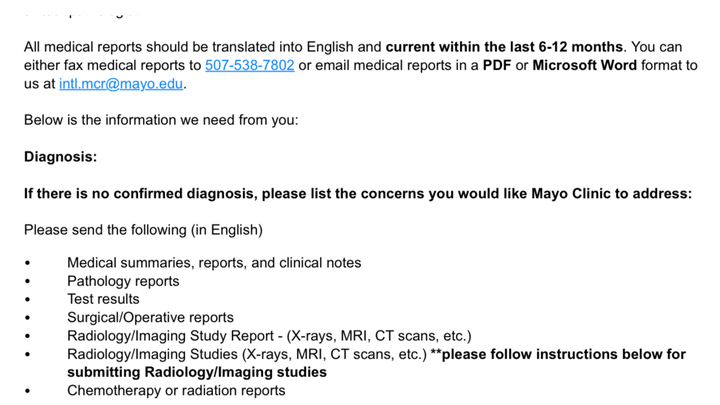The image size is (720, 405).
Task: Click the bullet point beside "Pathology reports"
Action: pos(28,282)
